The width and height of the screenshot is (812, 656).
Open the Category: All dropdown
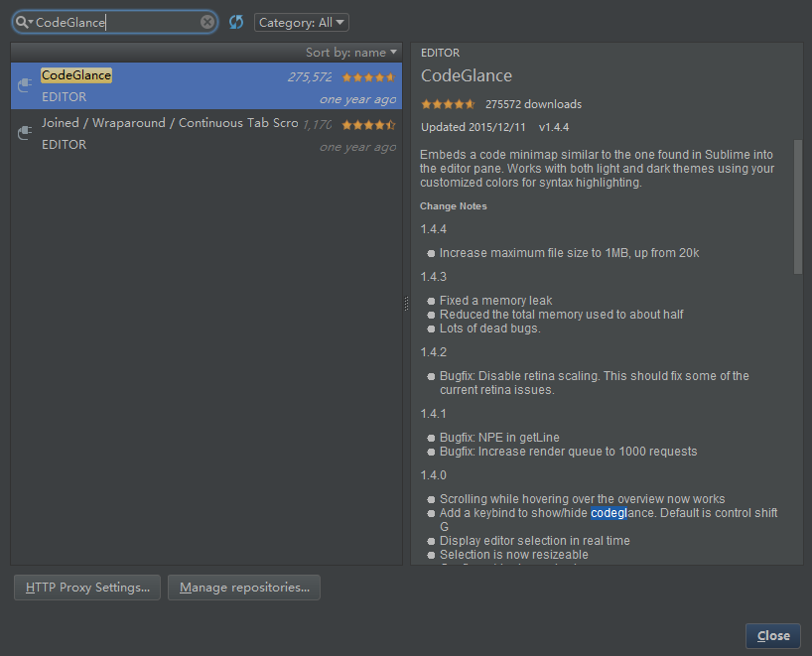(302, 22)
